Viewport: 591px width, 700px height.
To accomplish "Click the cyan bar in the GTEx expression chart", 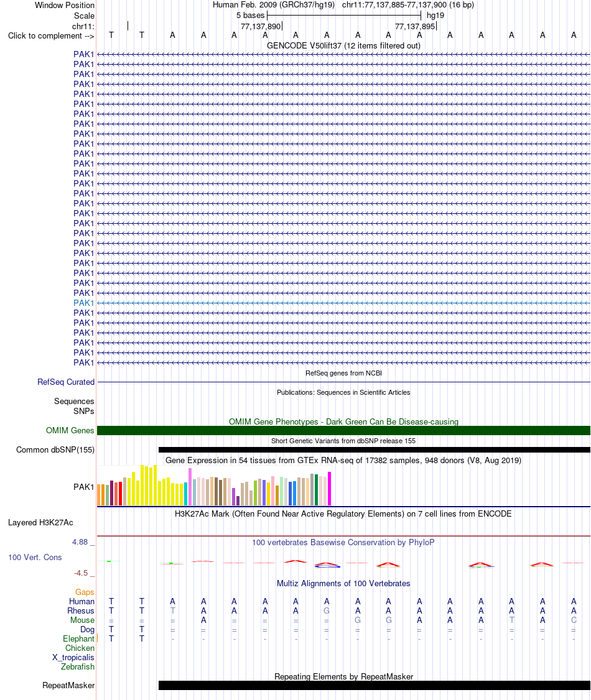I will pyautogui.click(x=186, y=494).
